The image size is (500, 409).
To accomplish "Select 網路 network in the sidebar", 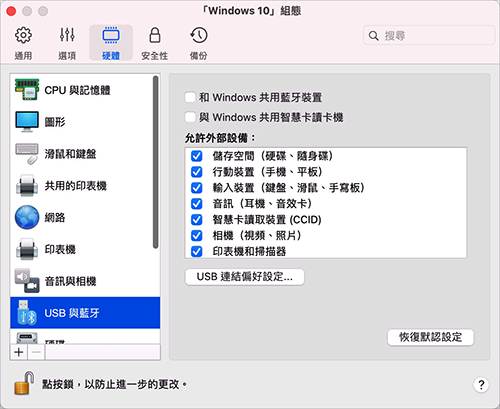I will tap(85, 217).
